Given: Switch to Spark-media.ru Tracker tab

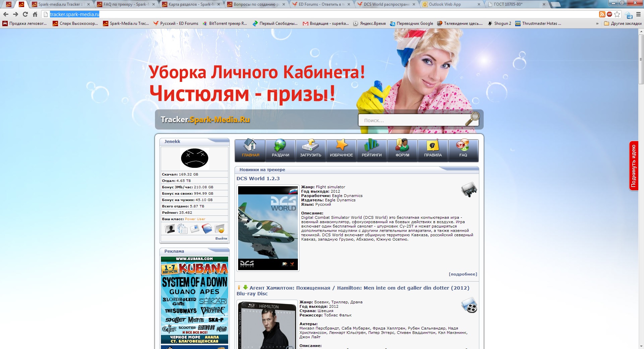Looking at the screenshot, I should click(60, 4).
